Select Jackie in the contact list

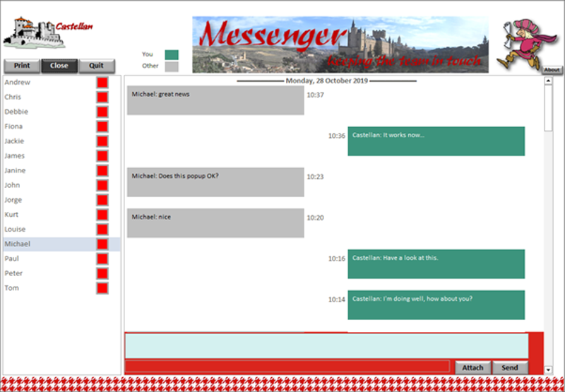(x=14, y=141)
